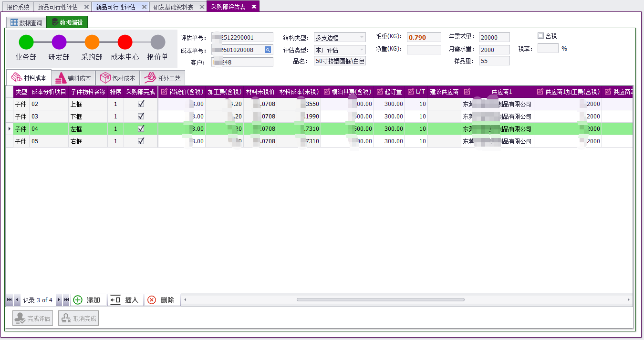Click the purple 研发部 workflow circle
Screen dimensions: 644x340
click(x=59, y=42)
